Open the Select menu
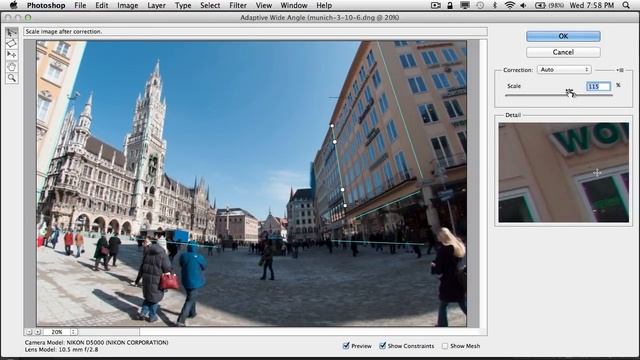This screenshot has height=360, width=640. (x=210, y=5)
